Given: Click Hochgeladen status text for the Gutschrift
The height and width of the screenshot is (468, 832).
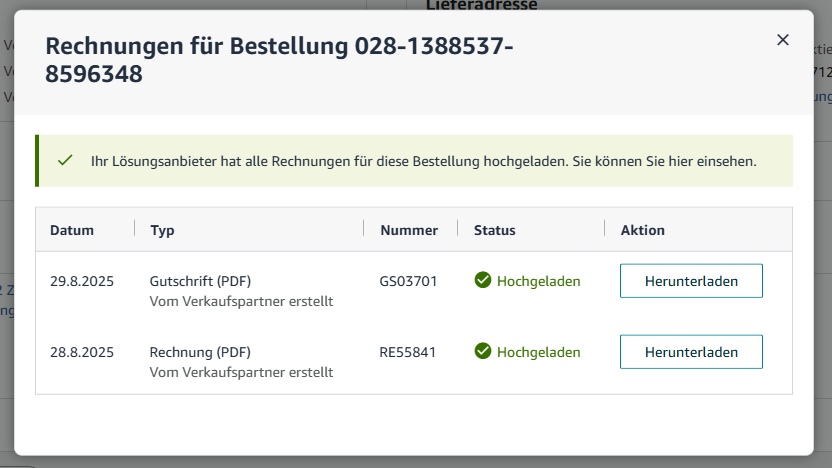Looking at the screenshot, I should 538,281.
